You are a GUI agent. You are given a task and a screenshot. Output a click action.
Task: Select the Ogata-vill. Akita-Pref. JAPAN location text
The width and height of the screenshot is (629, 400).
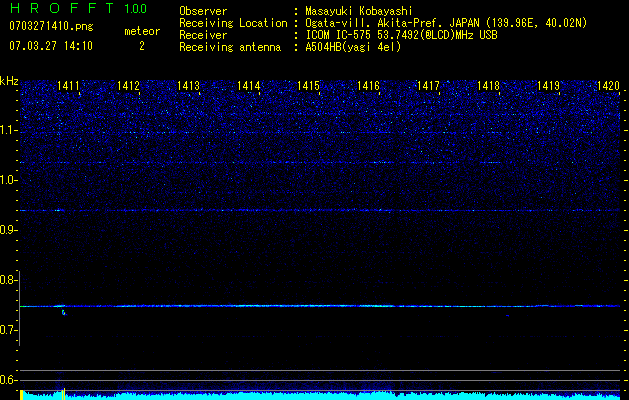446,24
